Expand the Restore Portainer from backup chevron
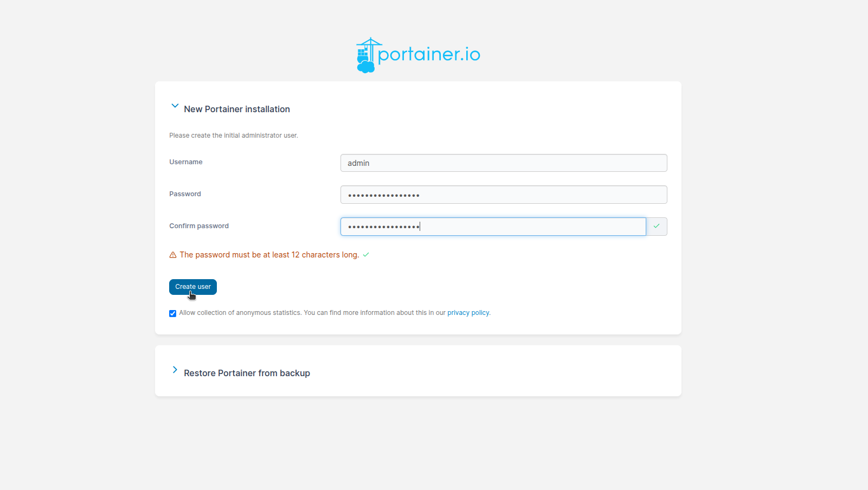Viewport: 868px width, 490px height. [175, 370]
